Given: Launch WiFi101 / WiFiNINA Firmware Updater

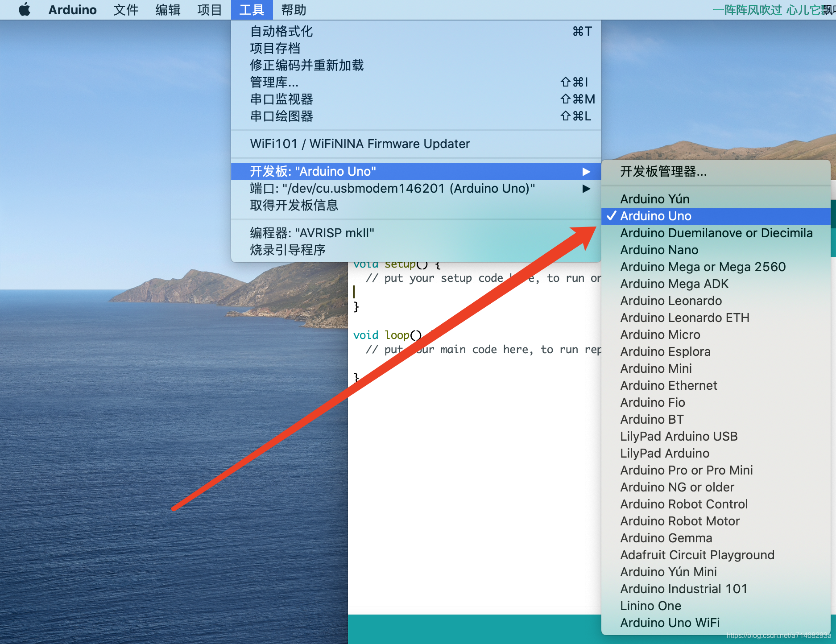Looking at the screenshot, I should [x=416, y=144].
